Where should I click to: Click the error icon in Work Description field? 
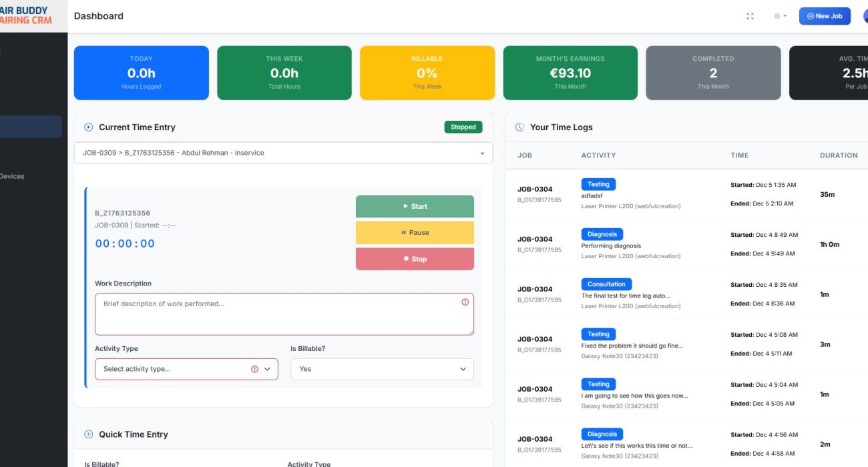tap(465, 302)
